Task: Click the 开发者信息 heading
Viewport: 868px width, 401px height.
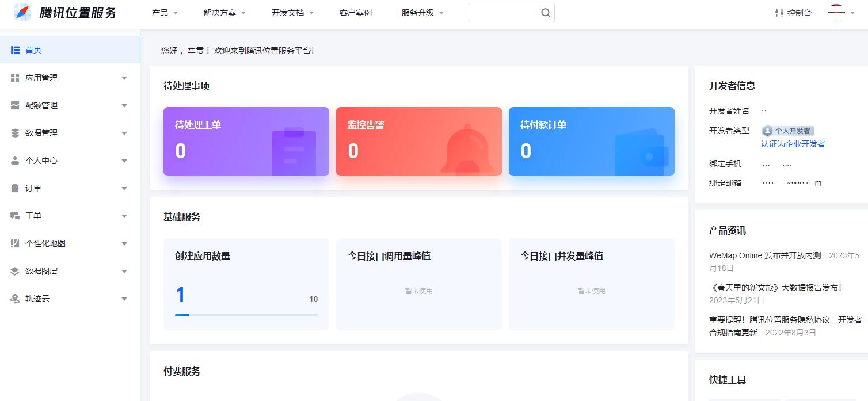Action: coord(732,86)
